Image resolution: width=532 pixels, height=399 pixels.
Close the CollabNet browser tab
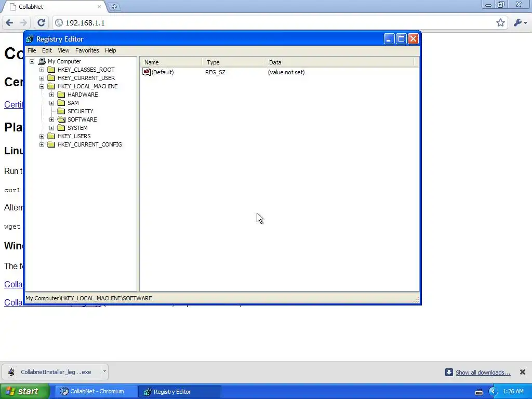99,7
